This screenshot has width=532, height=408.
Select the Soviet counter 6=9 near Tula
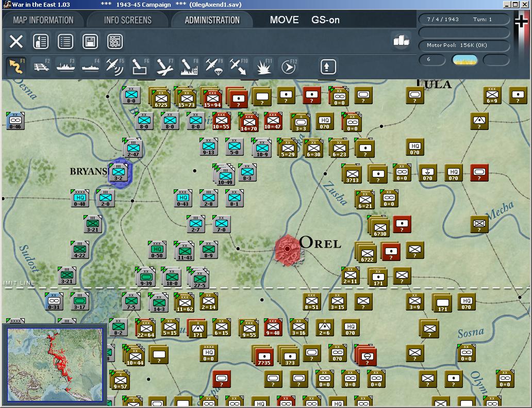click(492, 95)
